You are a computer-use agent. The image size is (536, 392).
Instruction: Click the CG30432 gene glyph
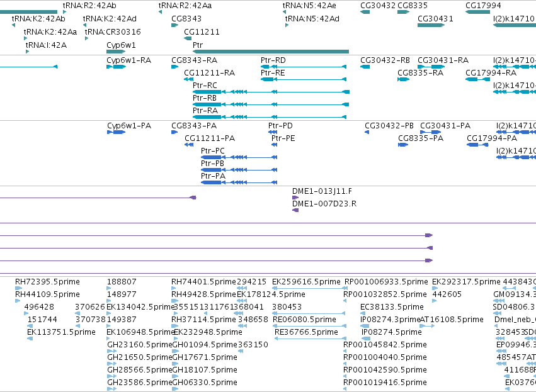point(365,12)
